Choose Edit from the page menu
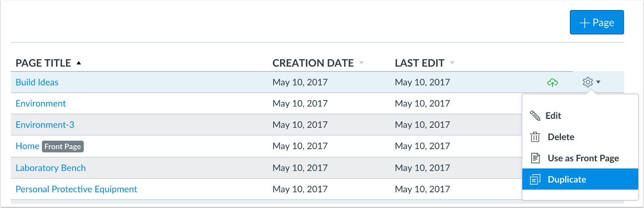The height and width of the screenshot is (208, 644). coord(580,116)
